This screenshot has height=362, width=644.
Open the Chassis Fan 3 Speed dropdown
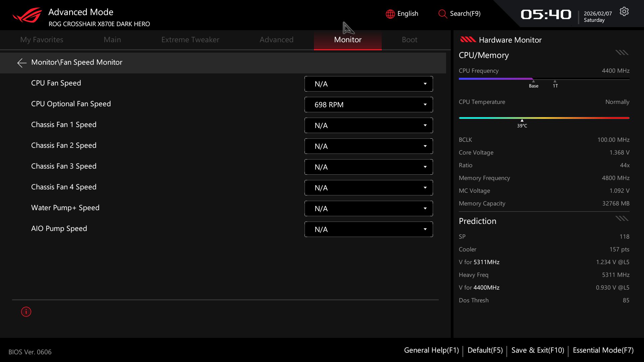coord(368,167)
